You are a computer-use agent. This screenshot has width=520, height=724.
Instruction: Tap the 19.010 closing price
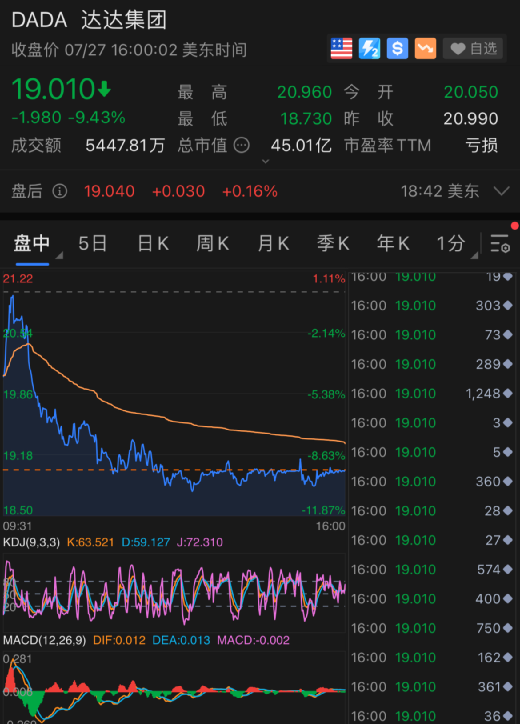pos(53,89)
